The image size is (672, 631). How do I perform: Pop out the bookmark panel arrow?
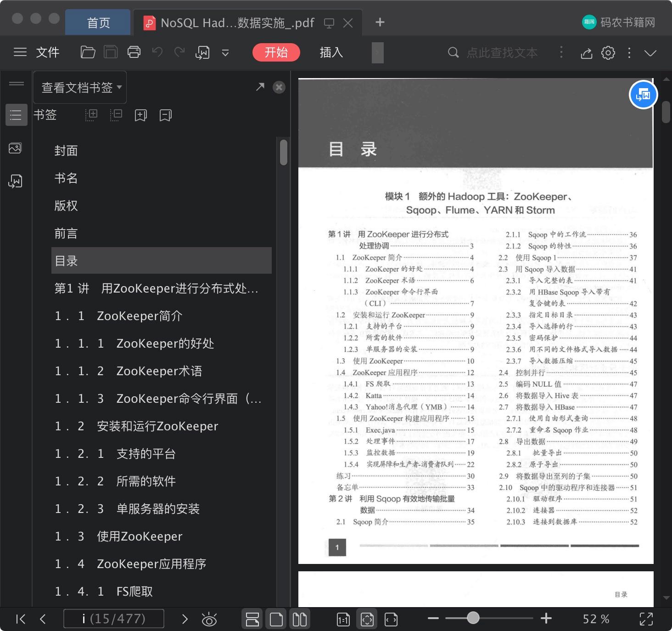click(260, 86)
